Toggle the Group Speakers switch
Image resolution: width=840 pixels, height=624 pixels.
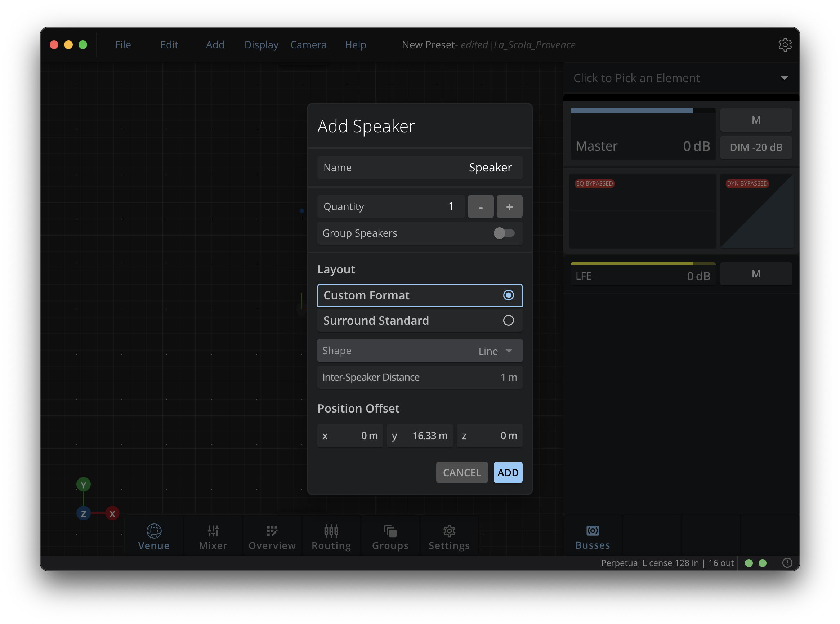tap(504, 233)
